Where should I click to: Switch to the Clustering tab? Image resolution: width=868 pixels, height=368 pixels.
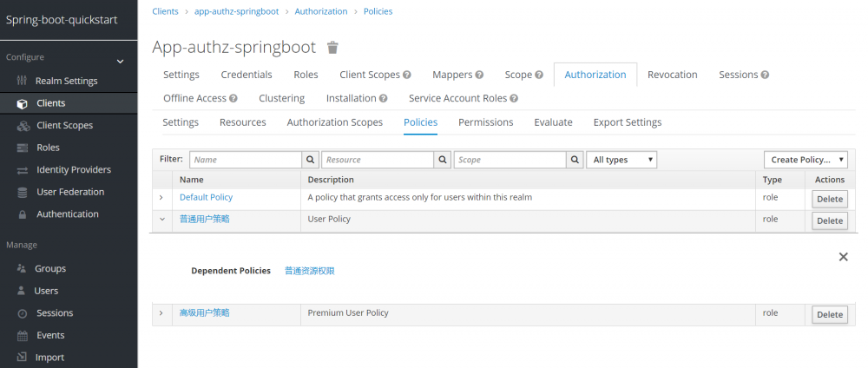point(282,98)
